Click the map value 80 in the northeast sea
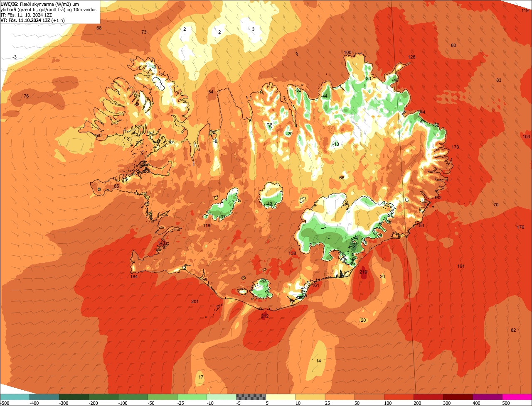Image resolution: width=532 pixels, height=406 pixels. [x=453, y=45]
